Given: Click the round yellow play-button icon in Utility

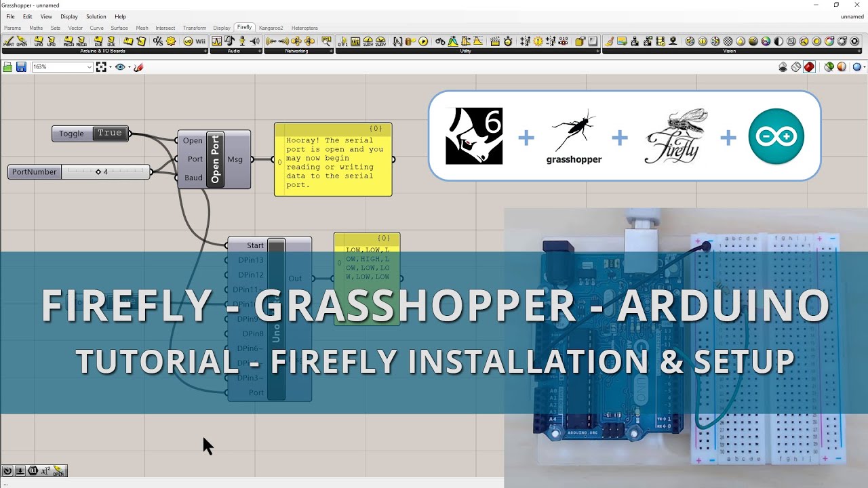Looking at the screenshot, I should coord(423,41).
